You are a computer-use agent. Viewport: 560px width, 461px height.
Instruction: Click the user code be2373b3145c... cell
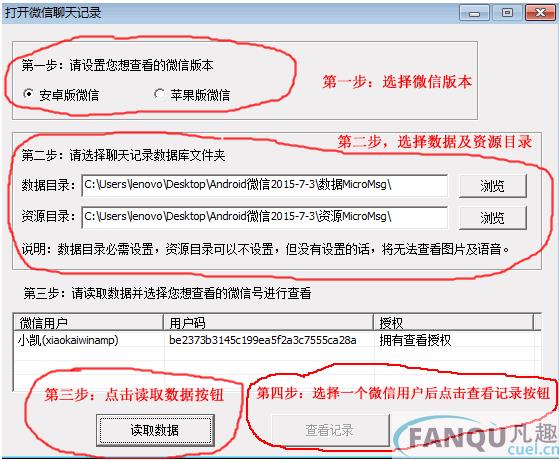click(x=262, y=340)
